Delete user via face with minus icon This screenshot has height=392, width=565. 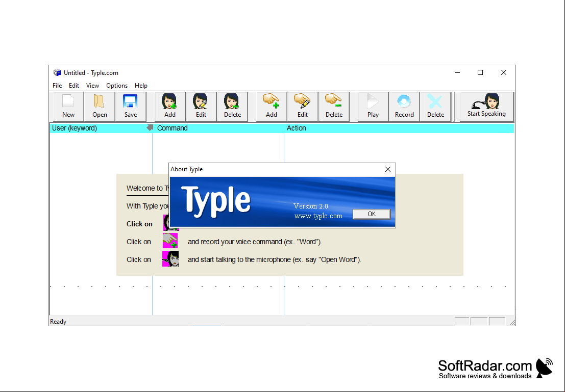click(232, 106)
